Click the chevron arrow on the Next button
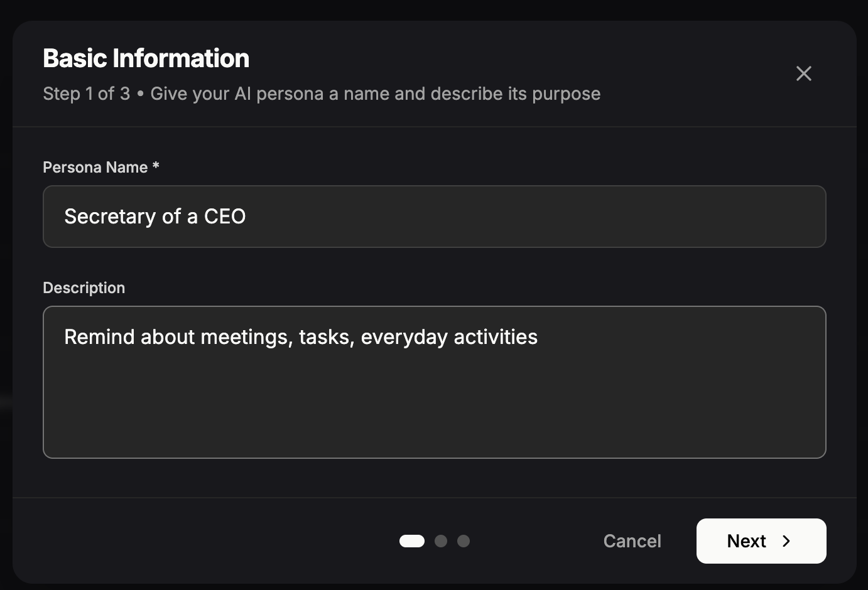 tap(786, 541)
